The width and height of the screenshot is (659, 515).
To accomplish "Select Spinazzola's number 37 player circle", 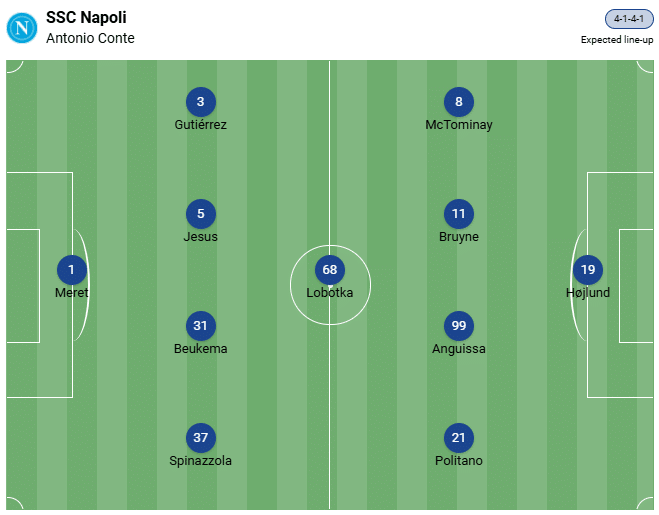I will [x=201, y=438].
